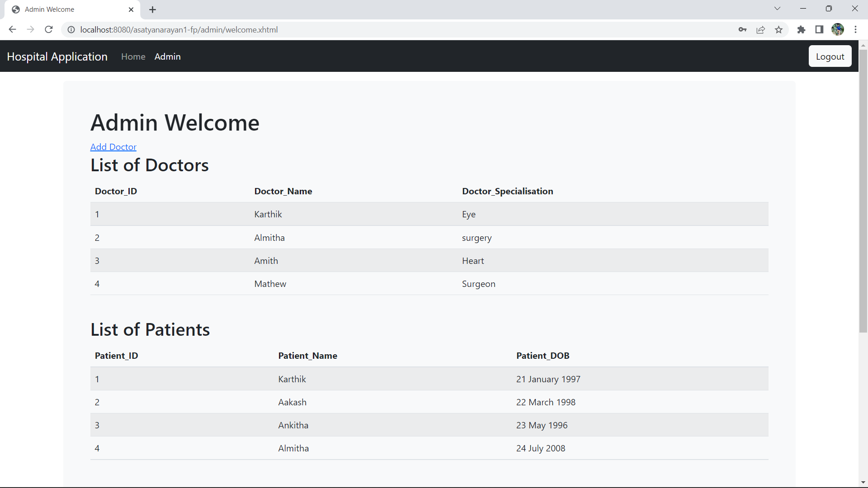This screenshot has width=868, height=488.
Task: Click the Patient_Name column header
Action: [x=308, y=356]
